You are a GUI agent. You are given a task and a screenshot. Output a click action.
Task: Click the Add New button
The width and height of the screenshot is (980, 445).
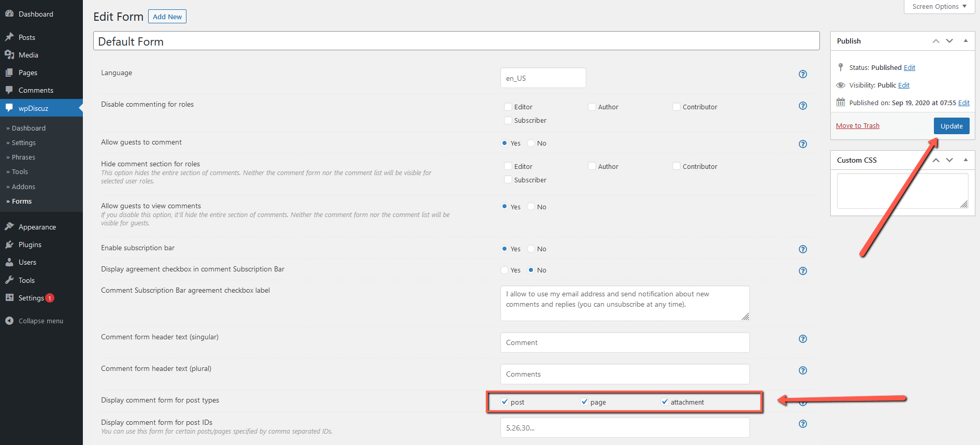pyautogui.click(x=167, y=17)
